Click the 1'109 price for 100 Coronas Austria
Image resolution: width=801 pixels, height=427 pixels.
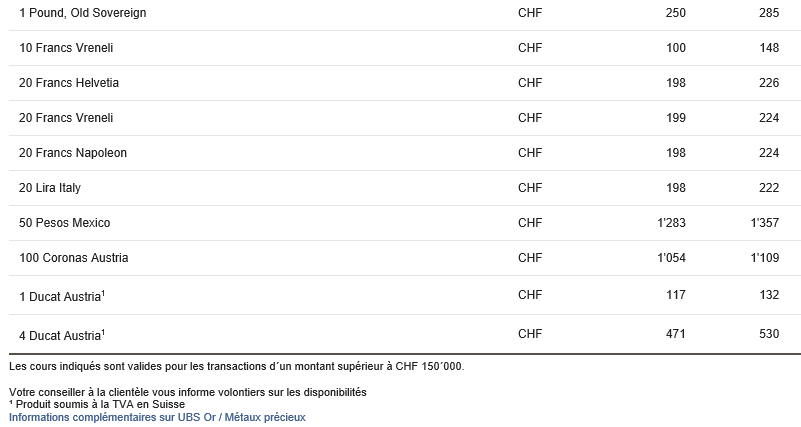click(x=765, y=258)
